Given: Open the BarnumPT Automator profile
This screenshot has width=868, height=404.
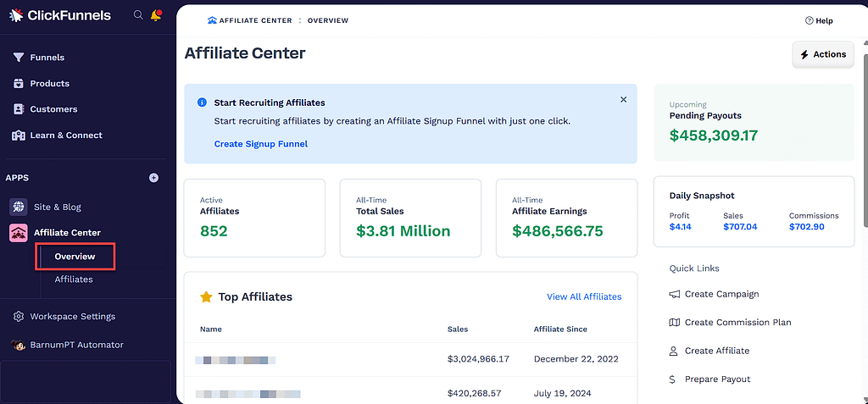Looking at the screenshot, I should pos(76,345).
